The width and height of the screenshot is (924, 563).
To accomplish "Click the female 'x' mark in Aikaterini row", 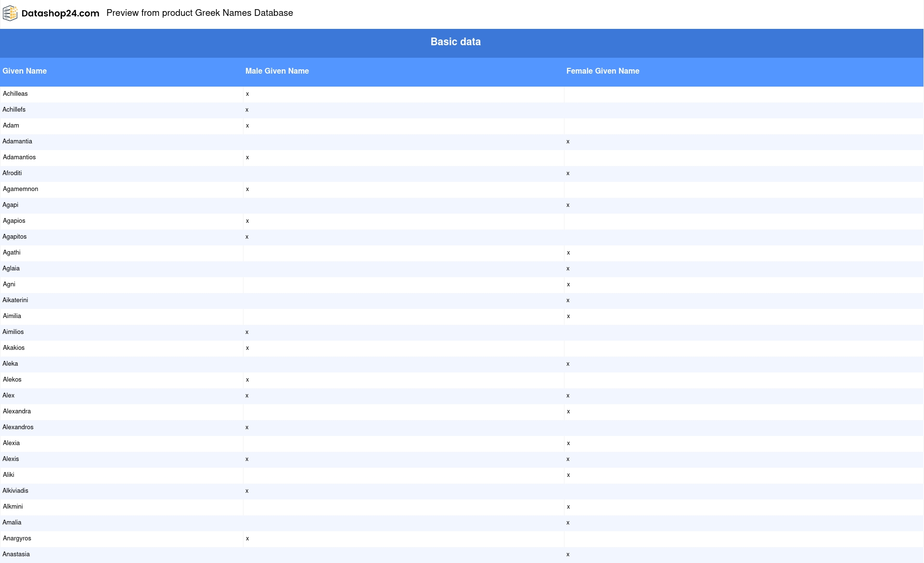I will pyautogui.click(x=568, y=301).
